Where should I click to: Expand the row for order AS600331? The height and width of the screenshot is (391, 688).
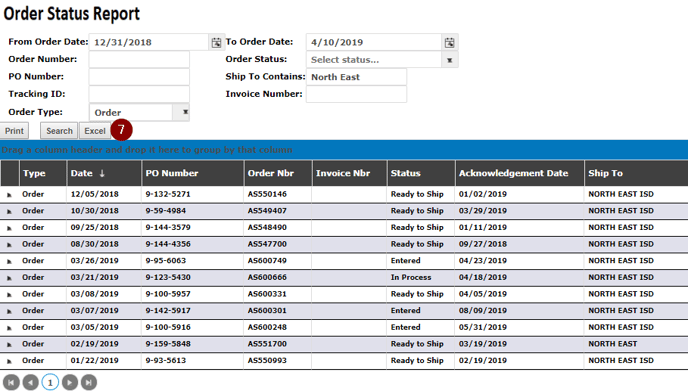(x=9, y=295)
